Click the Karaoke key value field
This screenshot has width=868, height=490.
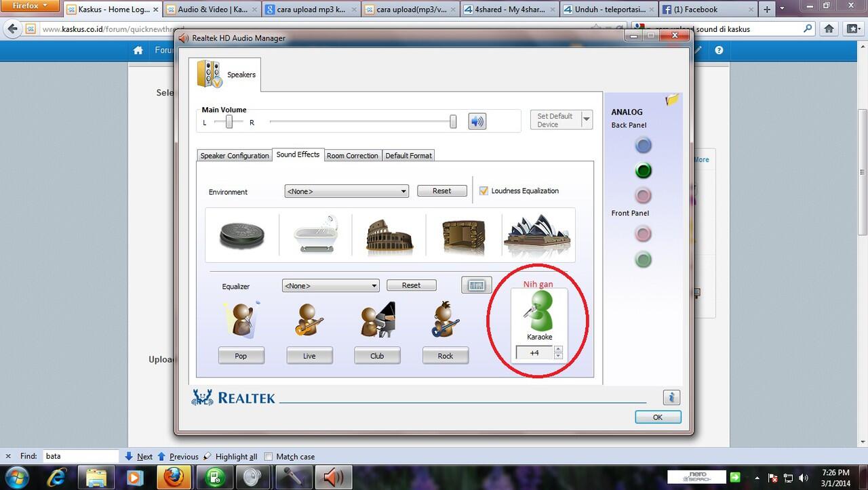(534, 353)
